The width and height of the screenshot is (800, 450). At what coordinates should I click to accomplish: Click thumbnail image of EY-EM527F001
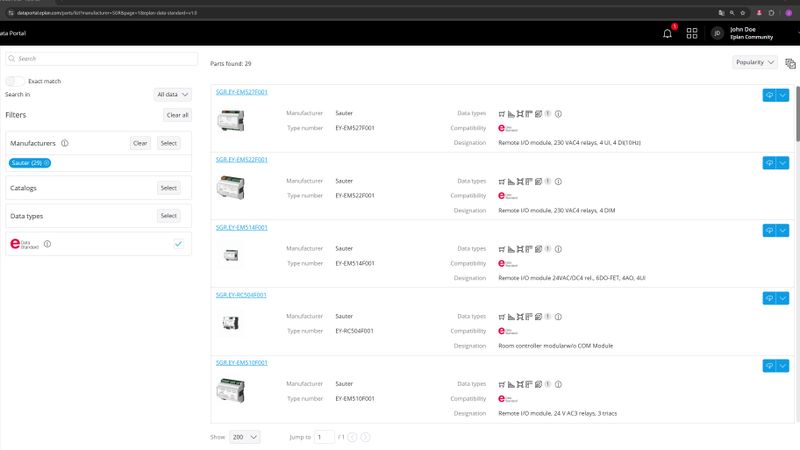pyautogui.click(x=231, y=120)
